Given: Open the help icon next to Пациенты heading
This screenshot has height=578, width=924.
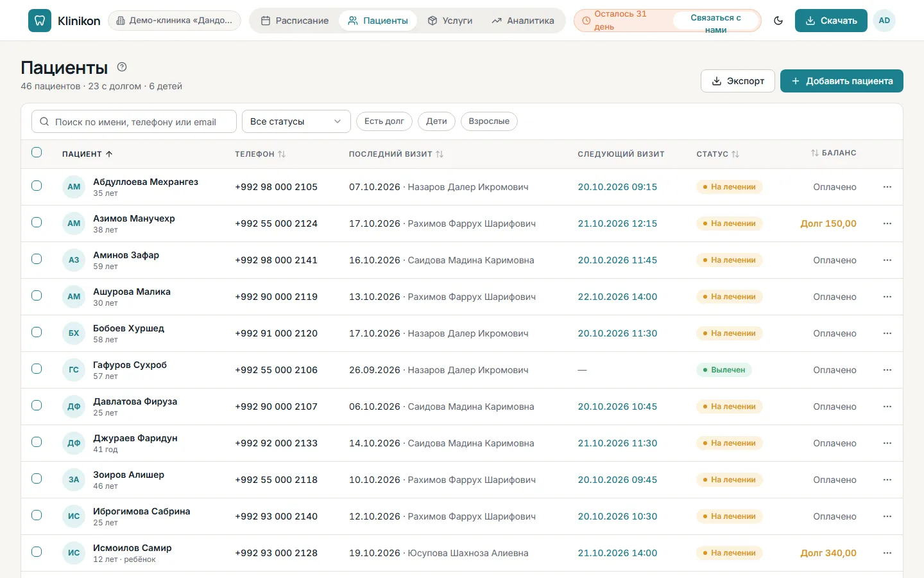Looking at the screenshot, I should (x=122, y=67).
